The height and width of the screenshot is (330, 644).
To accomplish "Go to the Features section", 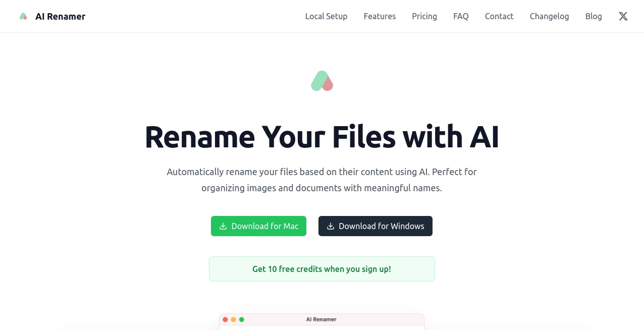I will 380,16.
